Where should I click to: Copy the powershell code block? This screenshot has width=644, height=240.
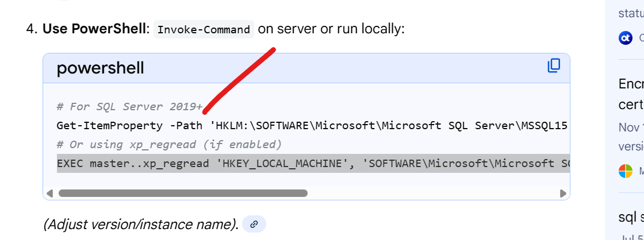tap(554, 65)
